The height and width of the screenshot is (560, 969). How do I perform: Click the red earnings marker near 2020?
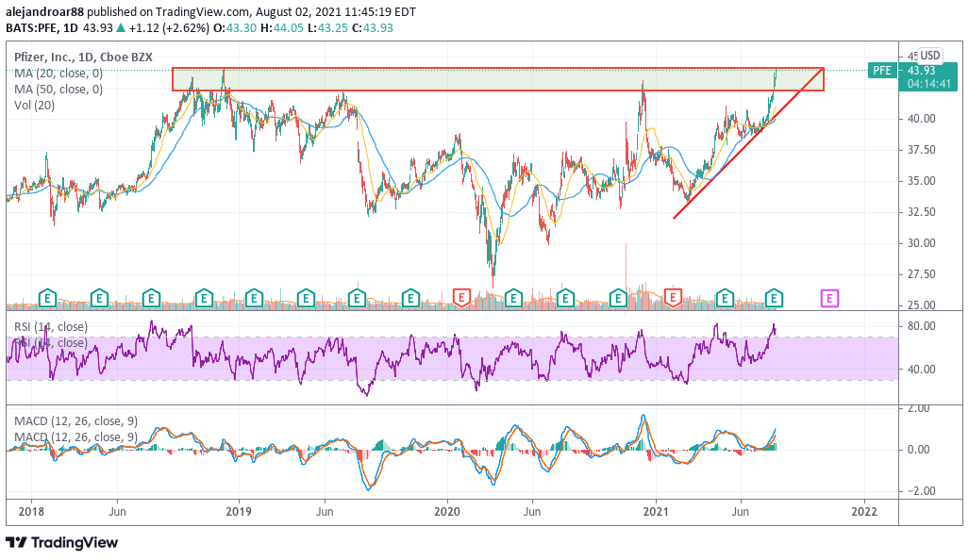tap(461, 298)
